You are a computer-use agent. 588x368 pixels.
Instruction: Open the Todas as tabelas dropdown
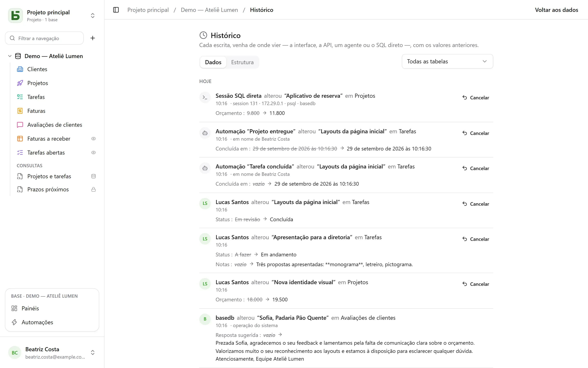pos(447,61)
